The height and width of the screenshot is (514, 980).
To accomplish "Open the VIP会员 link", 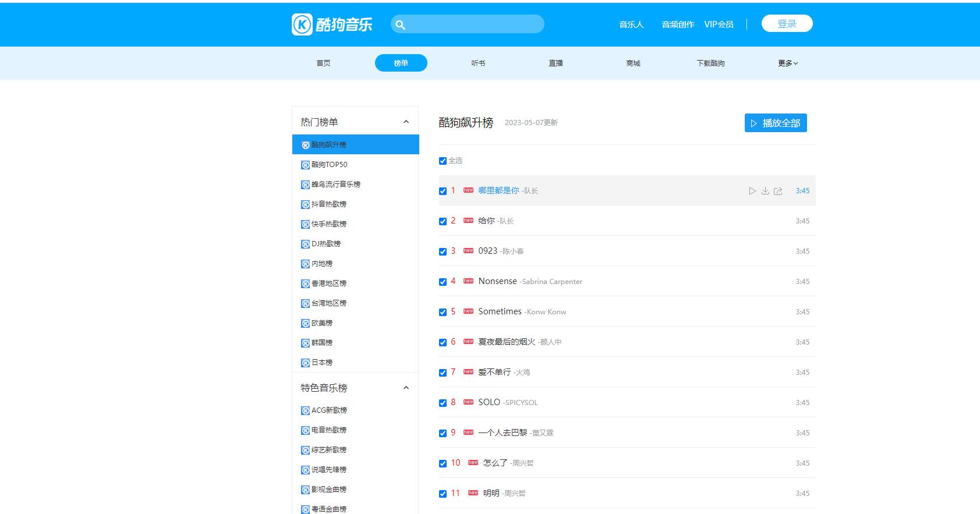I will (x=719, y=24).
